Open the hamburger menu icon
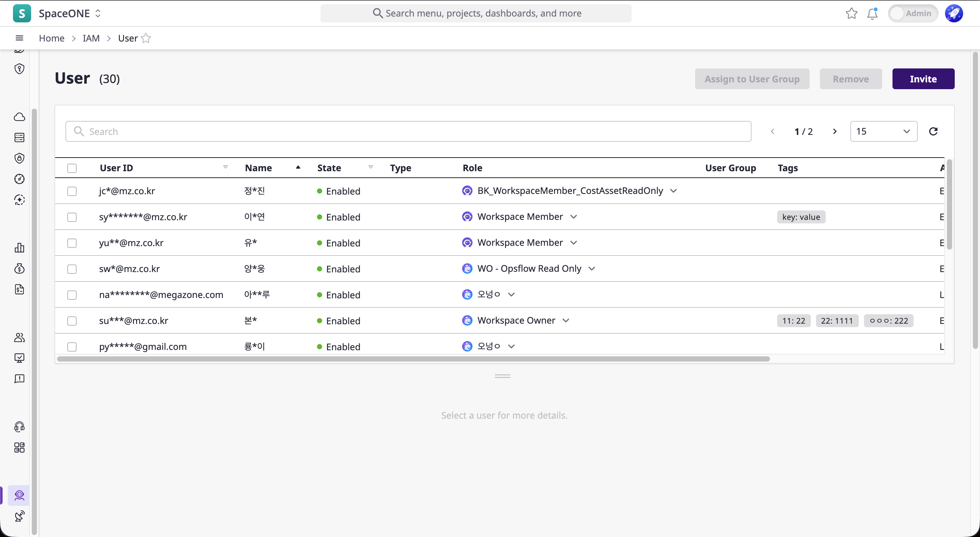The image size is (980, 537). pos(19,38)
